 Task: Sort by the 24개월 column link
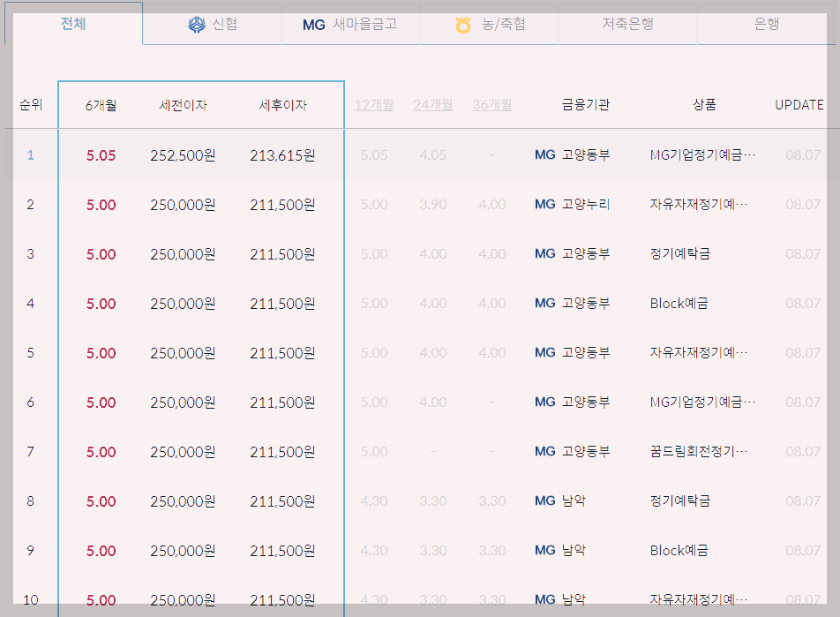pyautogui.click(x=433, y=104)
